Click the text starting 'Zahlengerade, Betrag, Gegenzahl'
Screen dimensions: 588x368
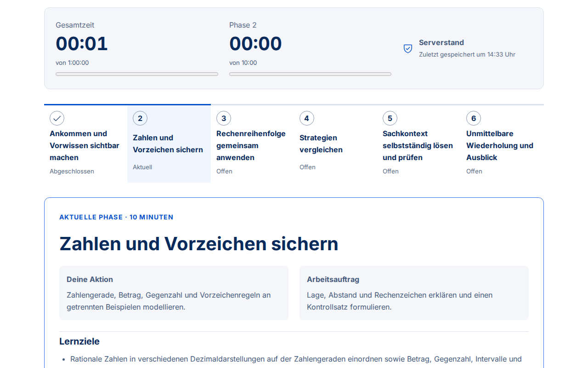coord(169,301)
